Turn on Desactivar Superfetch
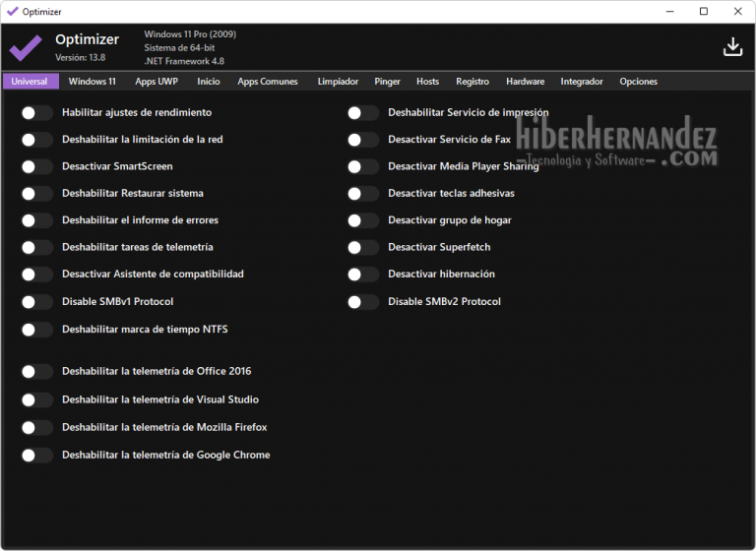The width and height of the screenshot is (756, 551). [363, 248]
